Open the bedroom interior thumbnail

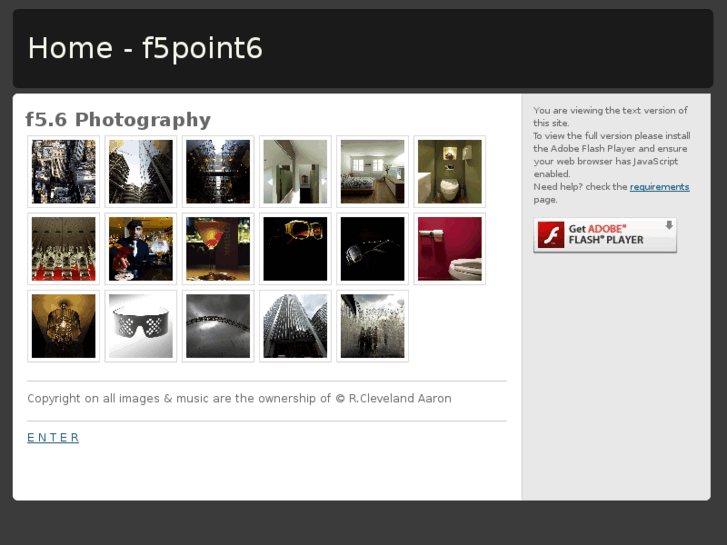click(x=372, y=171)
